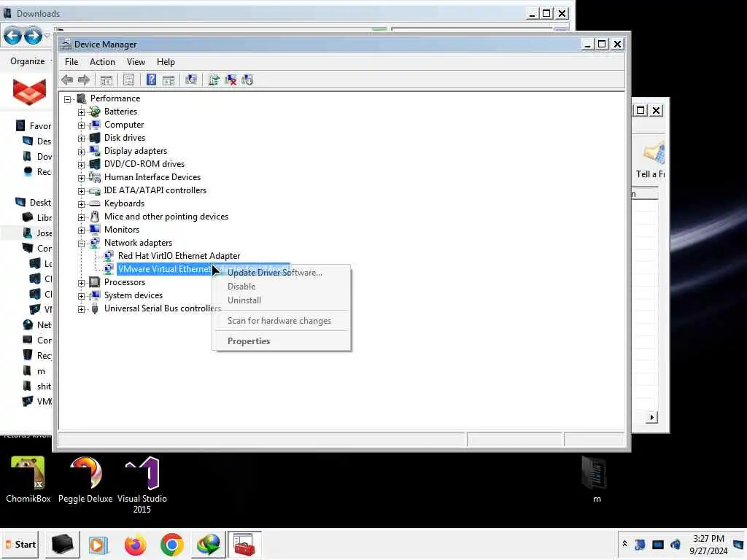Select the Disk drives category icon

coord(95,138)
